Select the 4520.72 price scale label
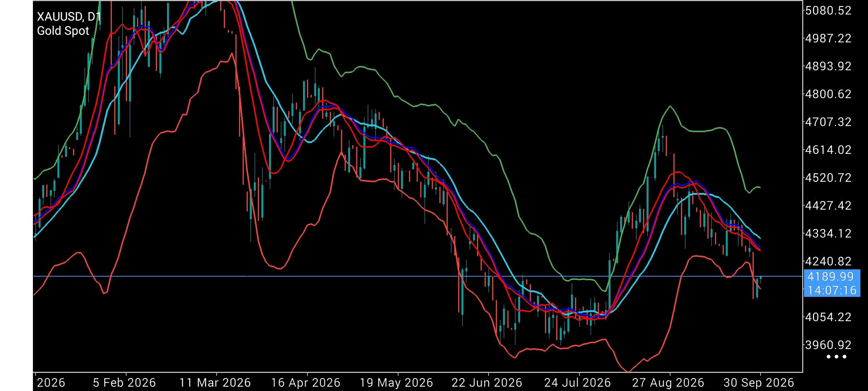 click(x=828, y=178)
